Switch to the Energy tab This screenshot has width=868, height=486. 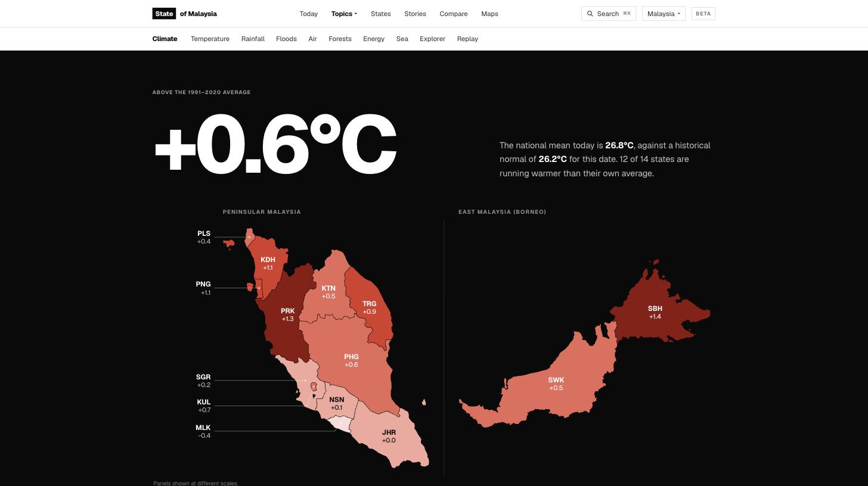click(x=374, y=39)
